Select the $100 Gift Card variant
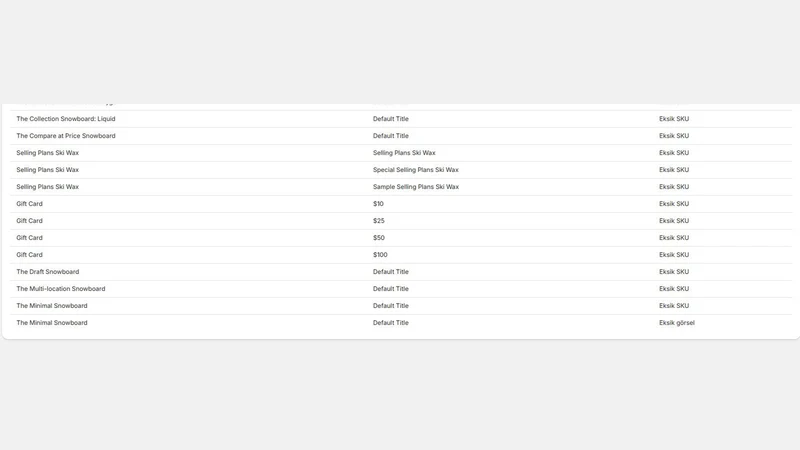This screenshot has height=450, width=800. (380, 255)
